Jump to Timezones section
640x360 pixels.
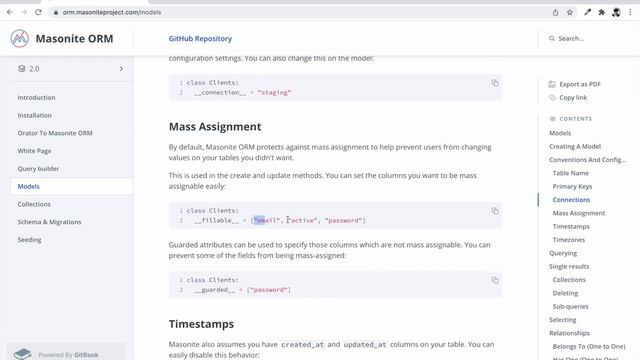pos(569,240)
